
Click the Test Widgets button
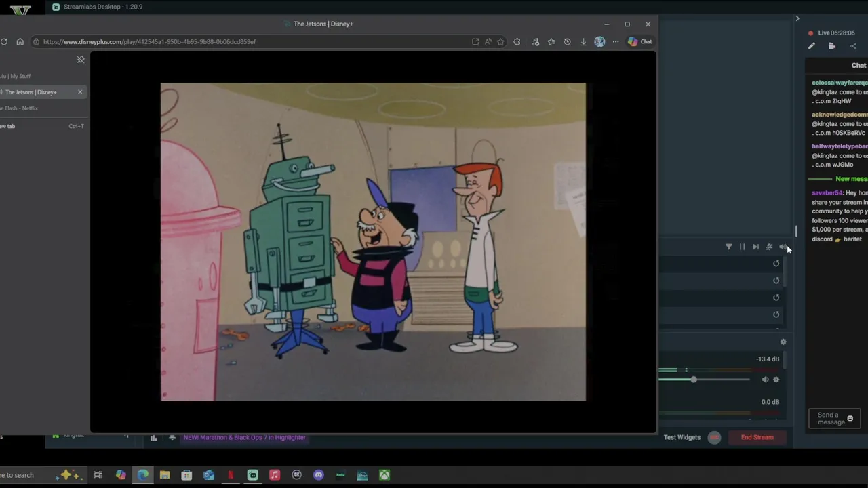682,437
